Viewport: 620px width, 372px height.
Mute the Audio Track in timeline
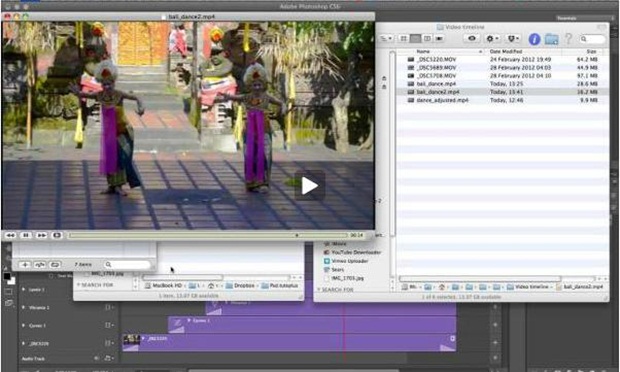point(96,358)
